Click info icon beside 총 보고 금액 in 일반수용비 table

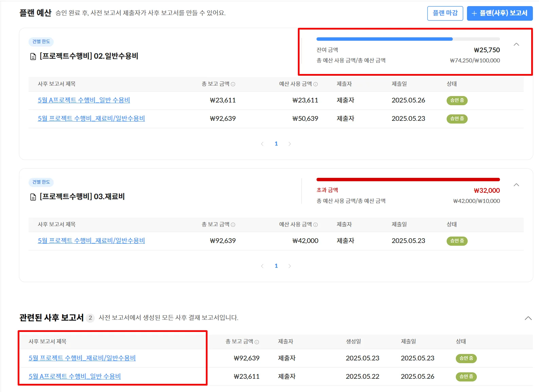coord(233,84)
